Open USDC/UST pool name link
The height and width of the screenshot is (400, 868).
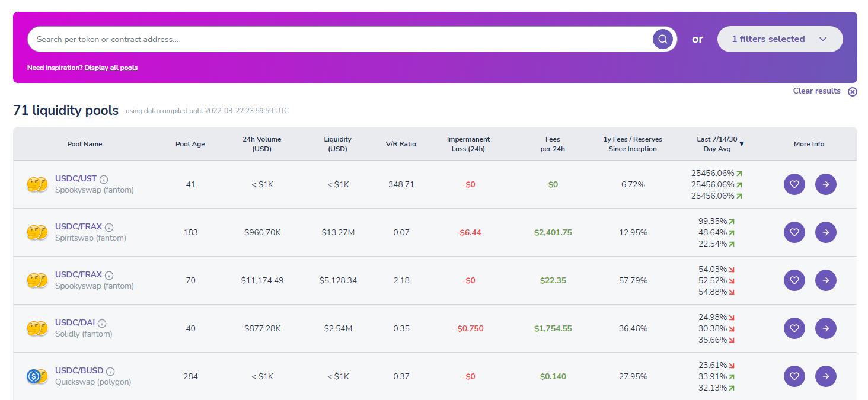[76, 178]
